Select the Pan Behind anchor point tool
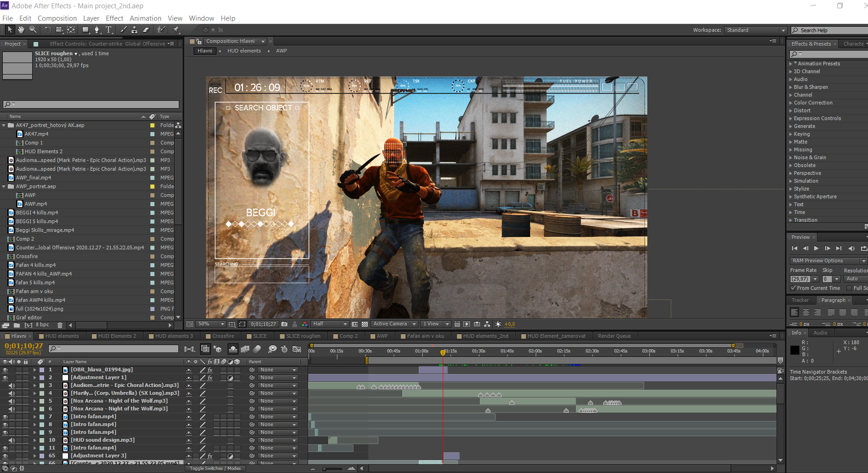 pyautogui.click(x=71, y=29)
